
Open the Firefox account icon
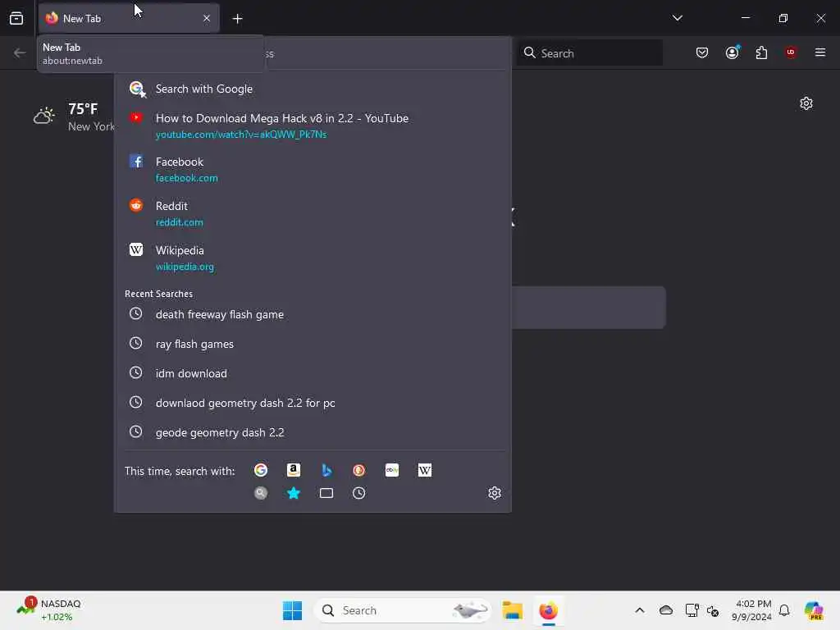tap(732, 52)
